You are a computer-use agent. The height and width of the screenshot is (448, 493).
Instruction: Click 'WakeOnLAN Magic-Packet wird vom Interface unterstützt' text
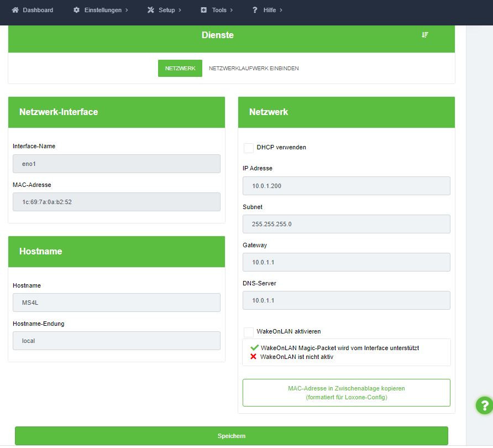[x=340, y=348]
